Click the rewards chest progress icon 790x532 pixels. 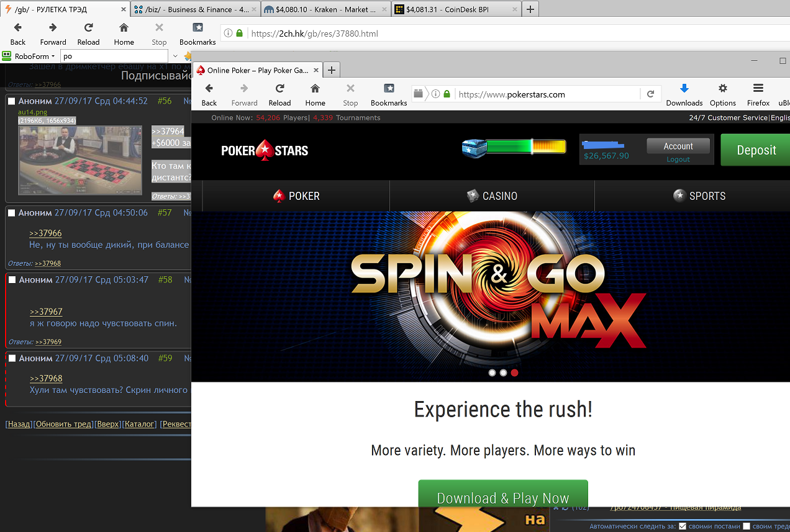click(474, 147)
